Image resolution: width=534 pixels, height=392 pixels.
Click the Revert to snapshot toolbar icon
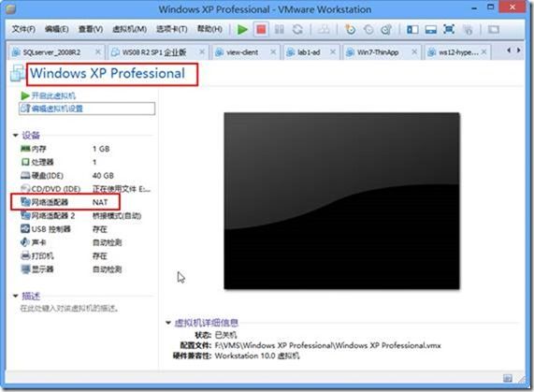pyautogui.click(x=368, y=30)
